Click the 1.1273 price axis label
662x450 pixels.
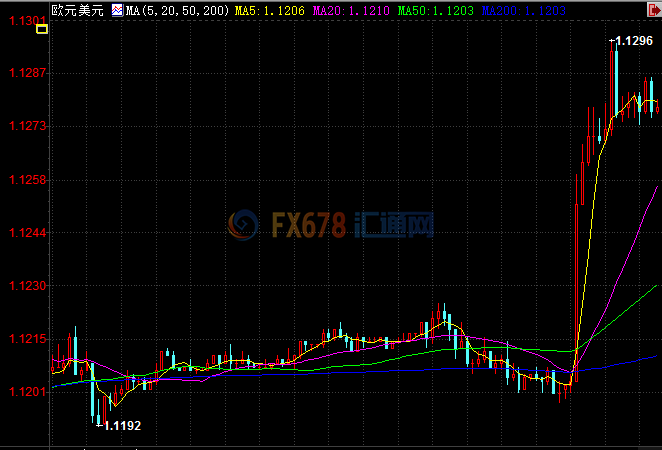(27, 126)
